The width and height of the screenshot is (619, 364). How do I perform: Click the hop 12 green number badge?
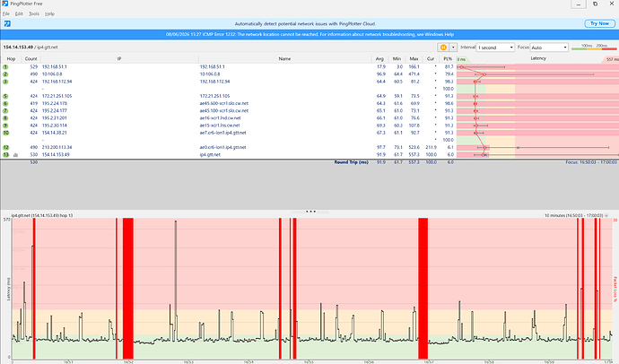[5, 148]
